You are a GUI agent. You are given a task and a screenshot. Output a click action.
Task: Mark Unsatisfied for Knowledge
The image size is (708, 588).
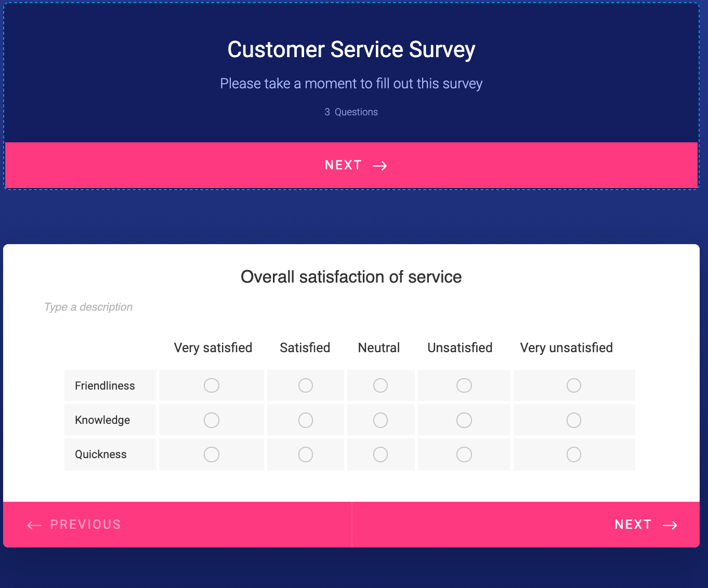point(464,420)
